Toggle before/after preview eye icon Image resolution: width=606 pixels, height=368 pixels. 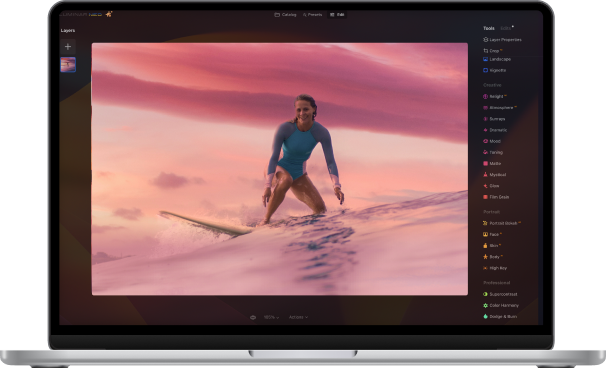point(253,317)
